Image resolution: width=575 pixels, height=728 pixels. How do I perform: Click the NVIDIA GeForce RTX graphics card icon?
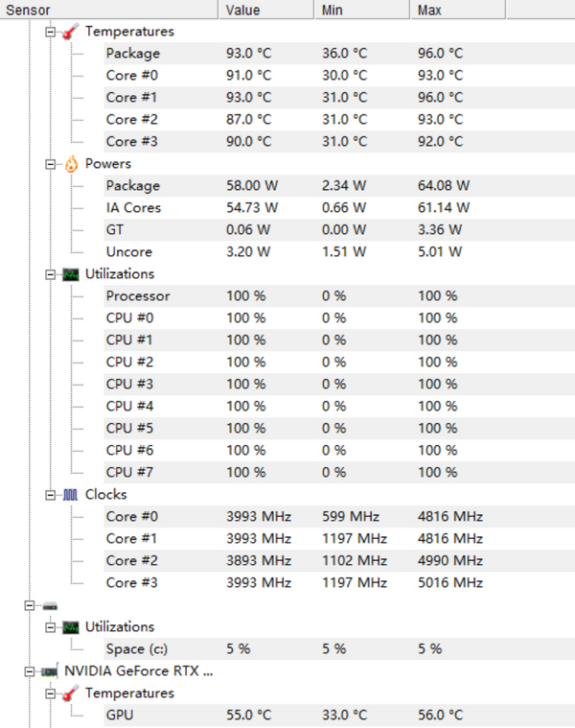pos(51,671)
